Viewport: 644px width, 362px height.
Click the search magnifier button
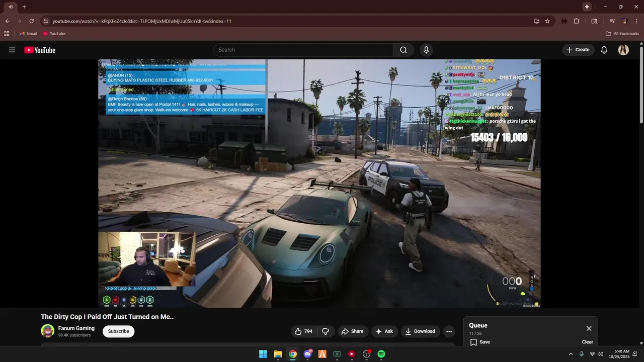click(x=404, y=50)
